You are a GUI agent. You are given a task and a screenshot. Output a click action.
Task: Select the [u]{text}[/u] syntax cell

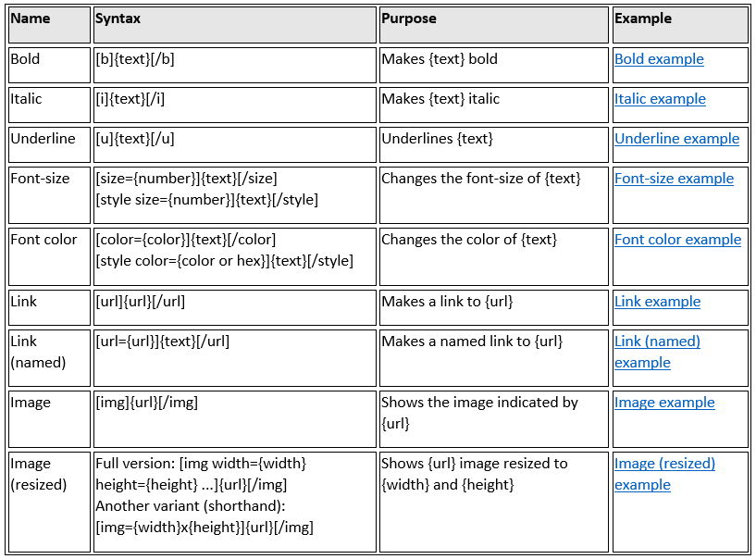coord(135,139)
